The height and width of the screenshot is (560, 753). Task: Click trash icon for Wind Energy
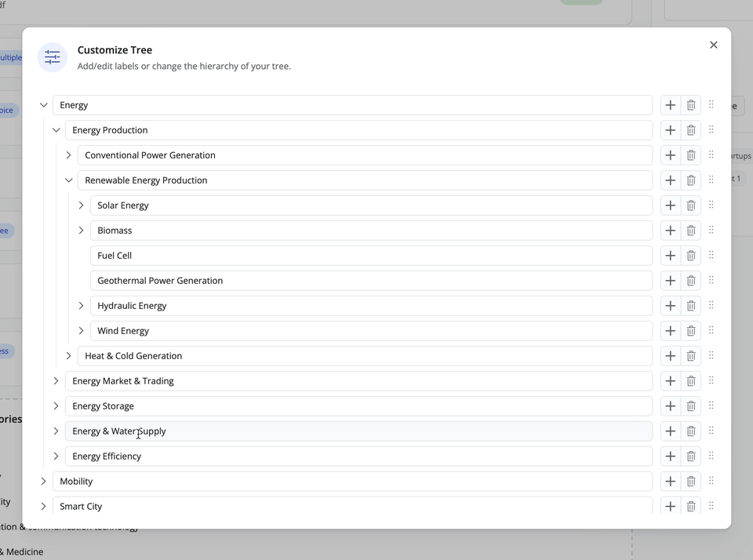[x=691, y=331]
